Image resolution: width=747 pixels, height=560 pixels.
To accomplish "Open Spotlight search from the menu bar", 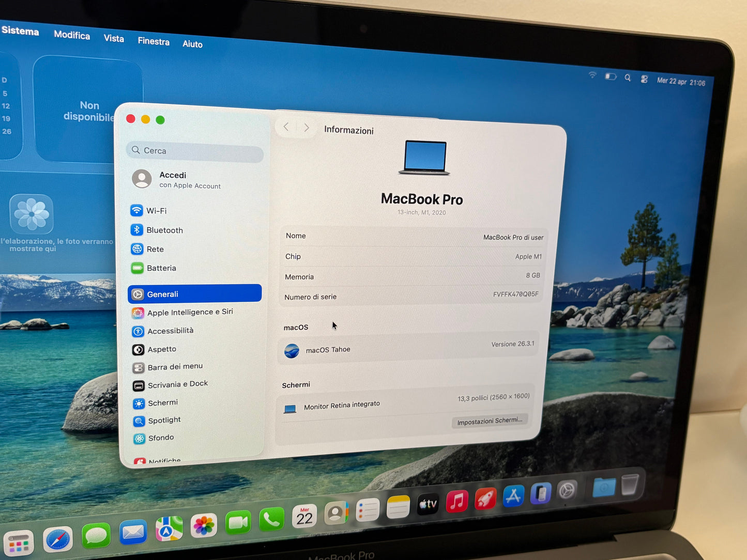I will coord(628,78).
